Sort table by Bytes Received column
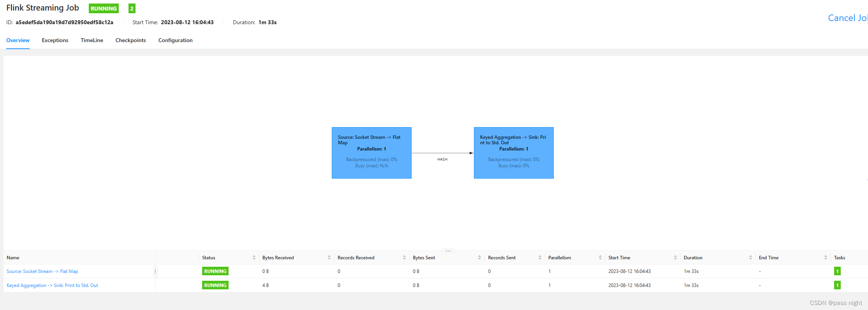The image size is (868, 310). tap(329, 257)
